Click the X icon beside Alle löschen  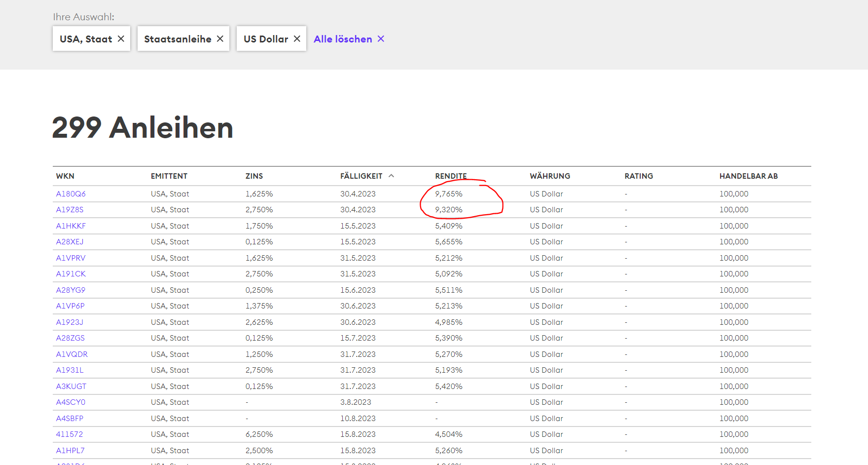[x=381, y=39]
